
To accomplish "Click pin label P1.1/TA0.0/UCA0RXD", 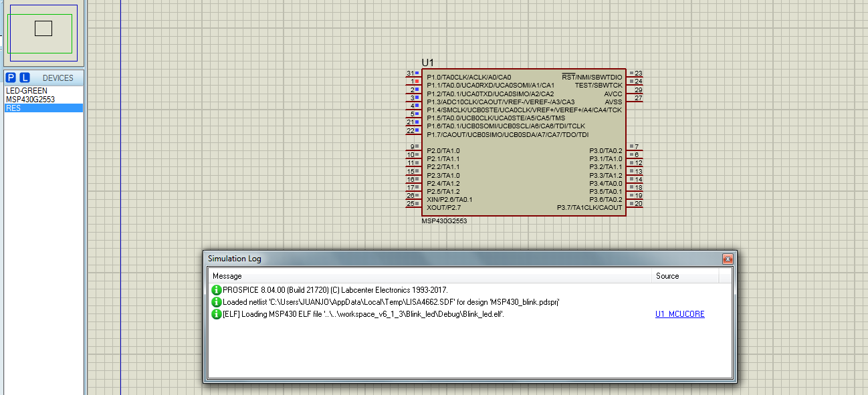I will tap(490, 86).
